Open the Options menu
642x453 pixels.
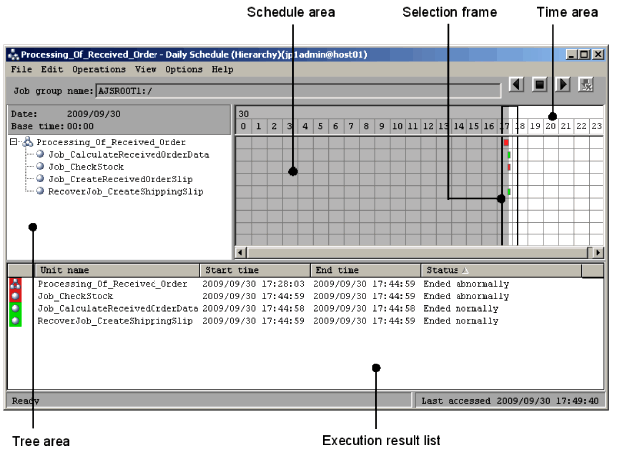(184, 69)
